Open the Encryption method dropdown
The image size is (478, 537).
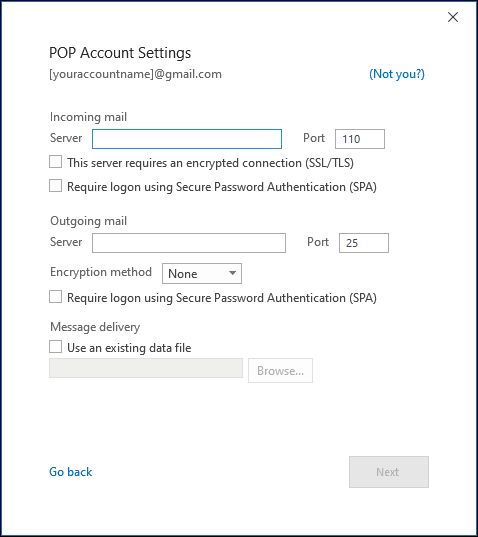click(x=202, y=273)
